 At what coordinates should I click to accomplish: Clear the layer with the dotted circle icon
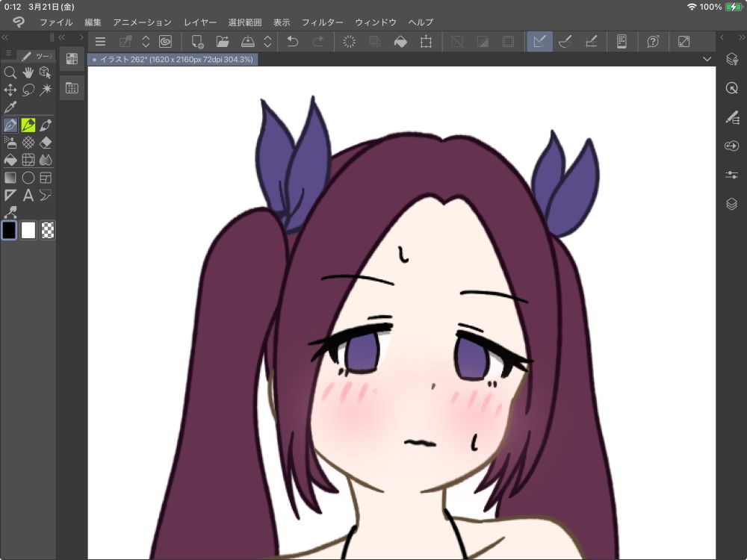click(349, 41)
